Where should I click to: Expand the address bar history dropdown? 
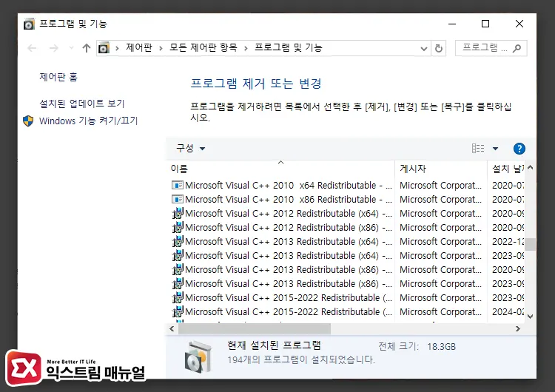[424, 48]
